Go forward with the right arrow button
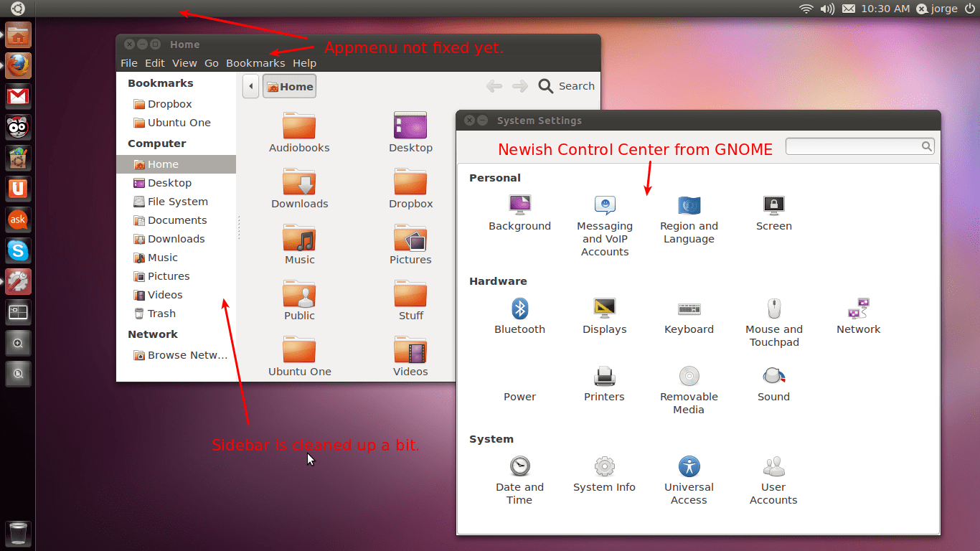The image size is (980, 551). (520, 87)
